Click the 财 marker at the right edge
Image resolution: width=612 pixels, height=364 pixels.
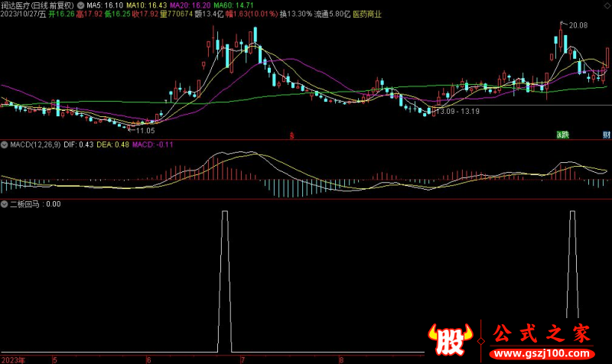coord(606,135)
